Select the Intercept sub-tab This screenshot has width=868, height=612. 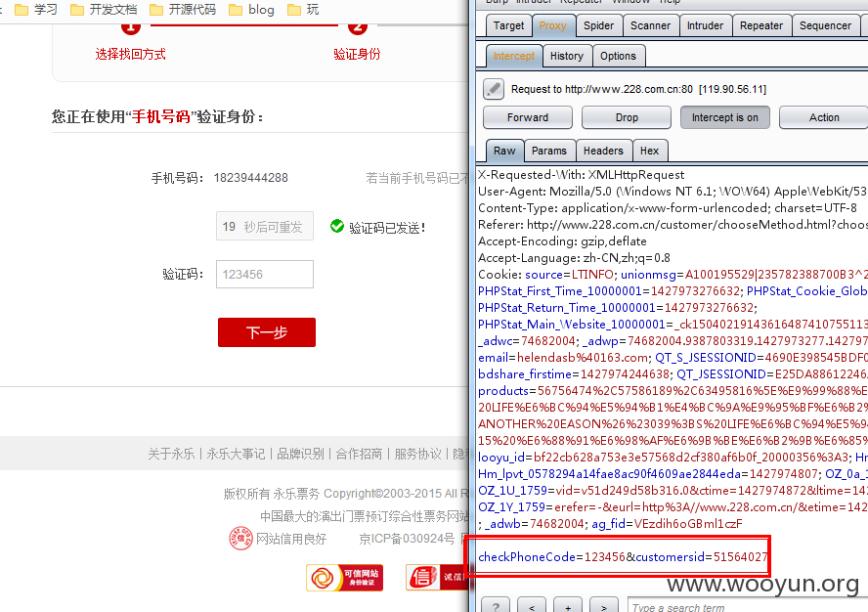click(514, 56)
